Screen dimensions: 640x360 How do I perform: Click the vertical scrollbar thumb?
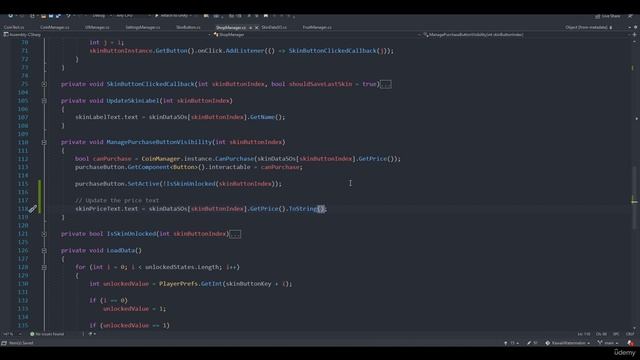pyautogui.click(x=635, y=198)
